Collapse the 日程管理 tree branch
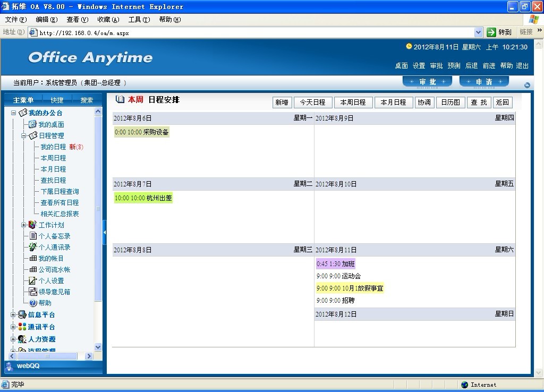Image resolution: width=544 pixels, height=392 pixels. (x=24, y=135)
